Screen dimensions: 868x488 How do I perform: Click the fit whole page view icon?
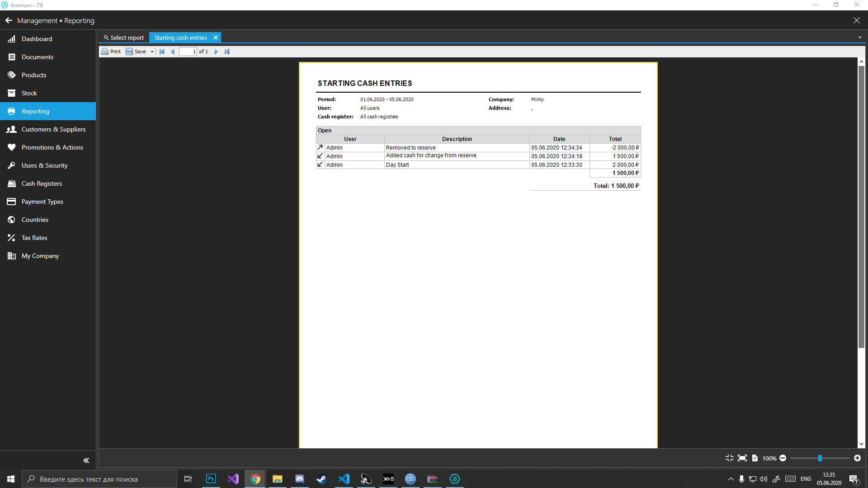[755, 458]
